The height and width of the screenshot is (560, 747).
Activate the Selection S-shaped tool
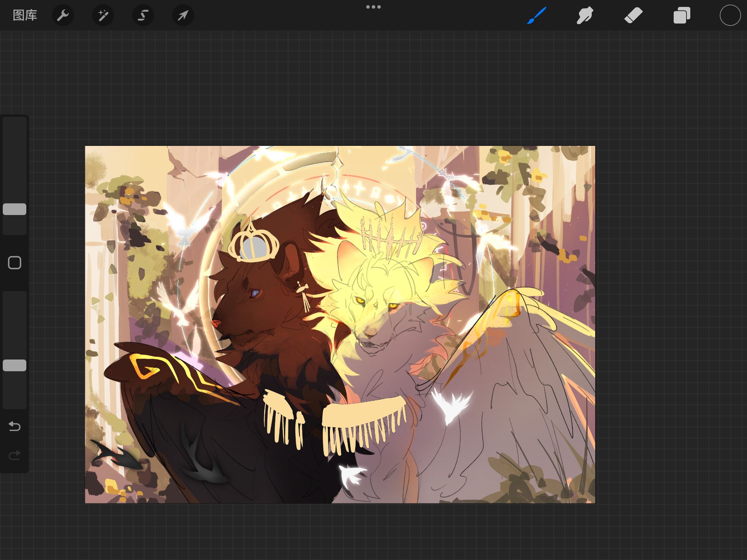click(143, 15)
